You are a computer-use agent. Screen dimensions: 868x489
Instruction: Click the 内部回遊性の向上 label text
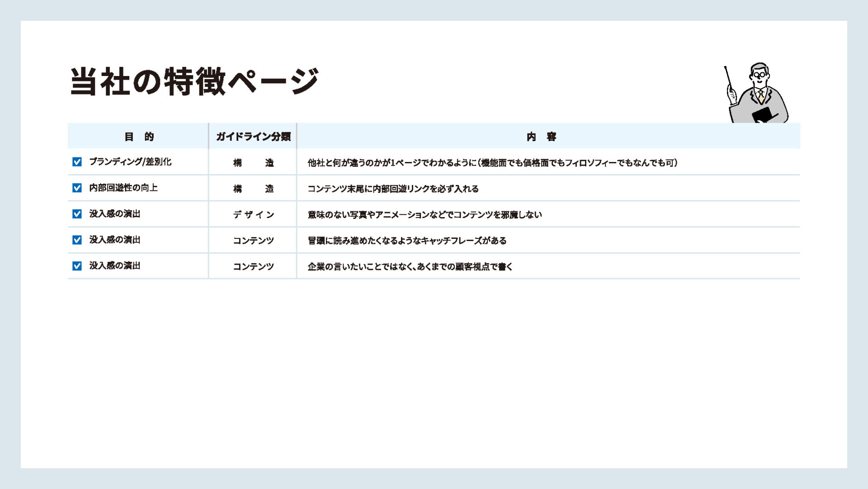[x=123, y=188]
